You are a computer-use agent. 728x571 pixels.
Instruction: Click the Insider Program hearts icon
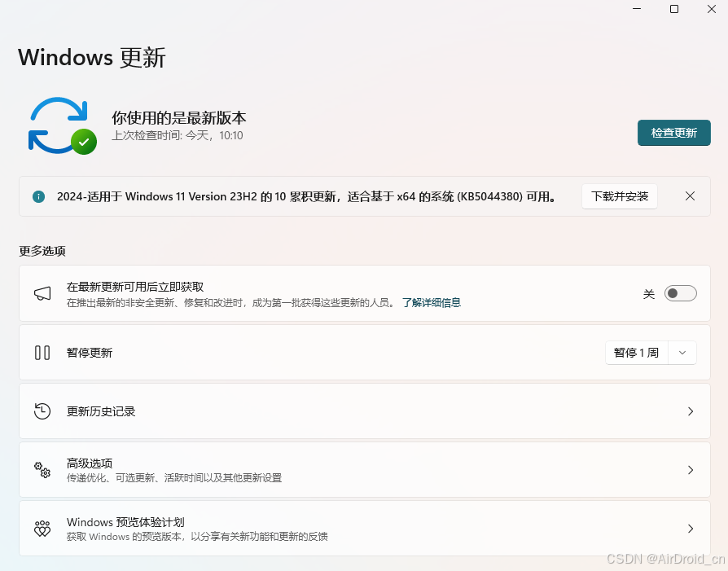[x=42, y=529]
